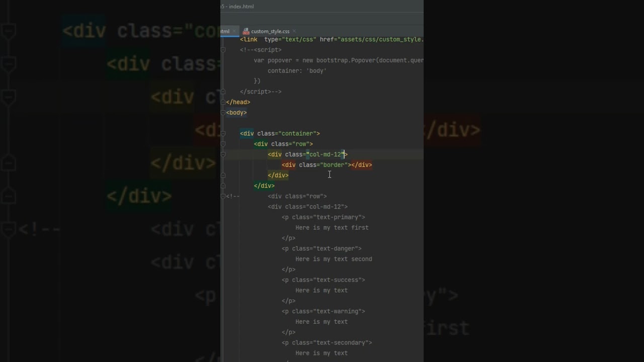Image resolution: width=644 pixels, height=362 pixels.
Task: Click fold end marker beside green </div>
Action: (x=223, y=186)
